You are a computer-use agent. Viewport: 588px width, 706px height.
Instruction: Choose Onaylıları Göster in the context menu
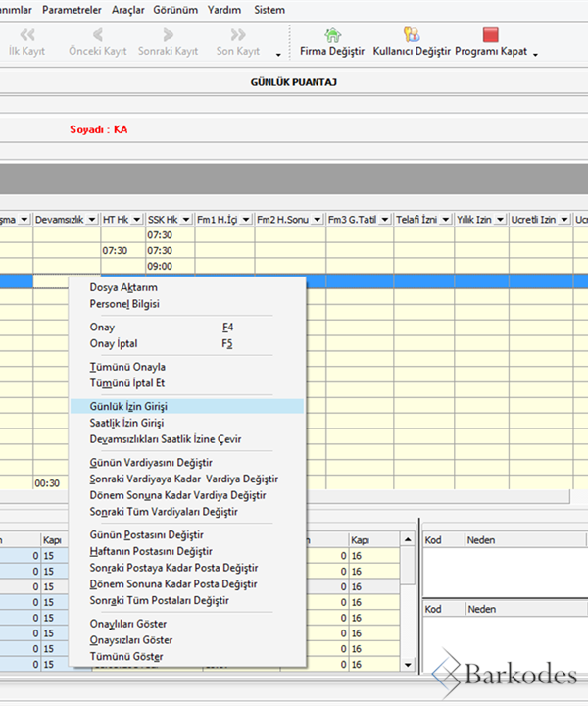coord(127,624)
